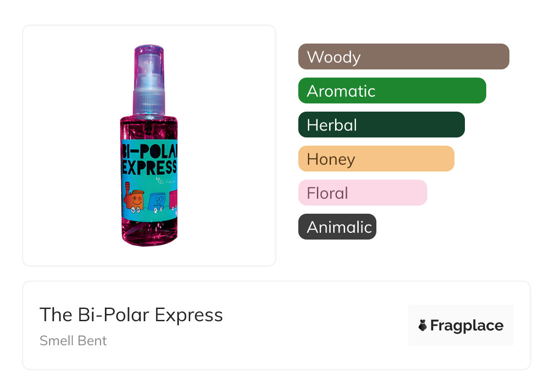Select the Aromatic accord bar
The image size is (553, 392).
click(392, 91)
